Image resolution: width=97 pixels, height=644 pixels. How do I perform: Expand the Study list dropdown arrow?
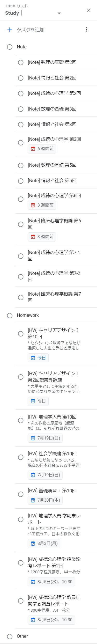(x=59, y=13)
